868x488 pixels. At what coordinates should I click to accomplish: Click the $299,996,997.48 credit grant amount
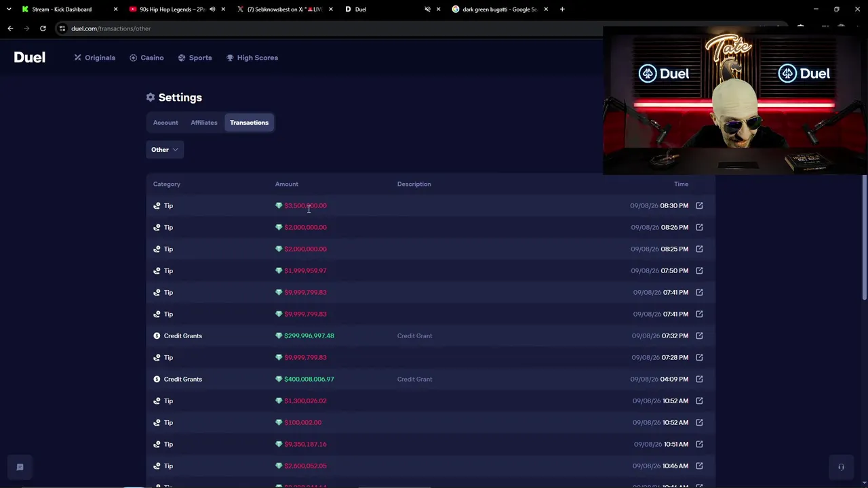click(309, 335)
